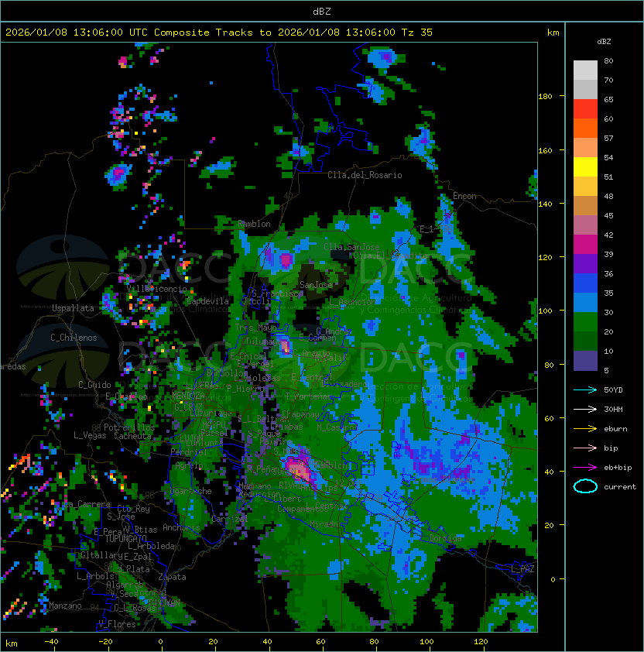
Task: Click the '50YD' legend label
Action: [x=613, y=389]
